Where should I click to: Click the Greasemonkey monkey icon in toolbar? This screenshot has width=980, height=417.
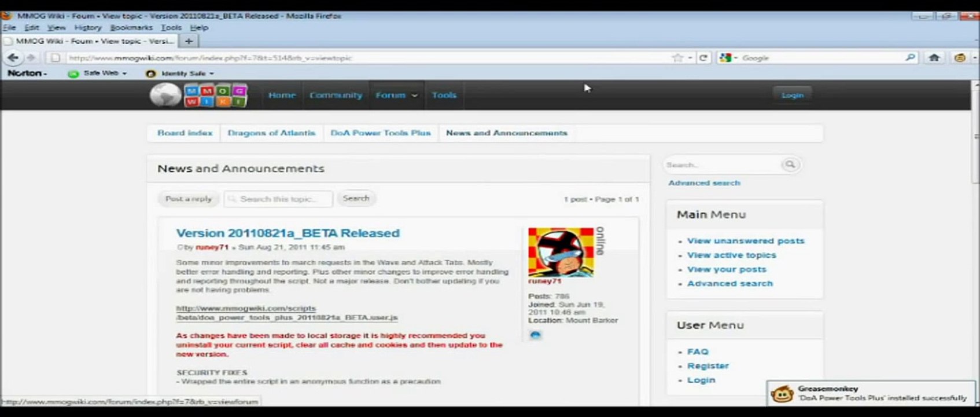pos(960,58)
